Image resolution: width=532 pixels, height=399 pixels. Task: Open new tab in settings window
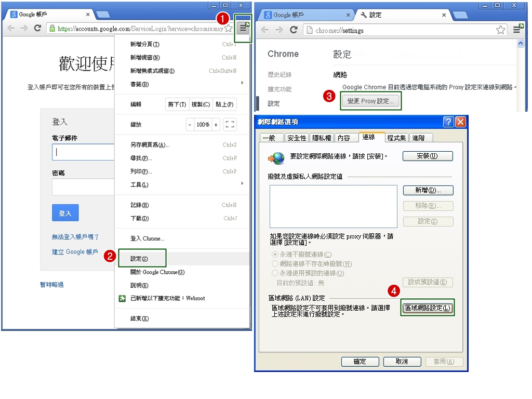click(460, 15)
